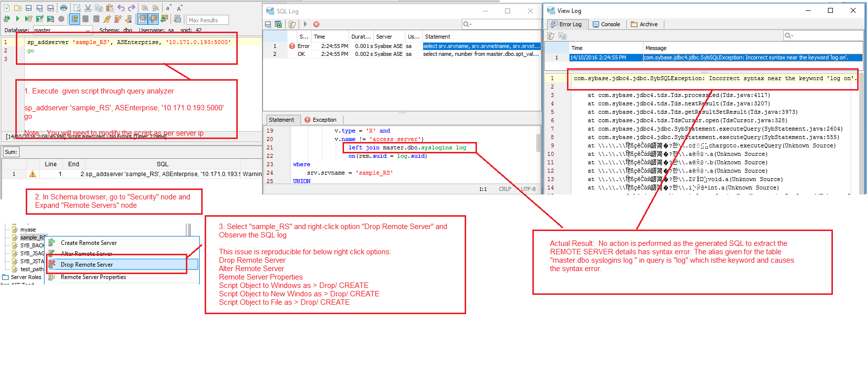
Task: Click the lowercase 'a' decrease font icon
Action: pyautogui.click(x=169, y=8)
